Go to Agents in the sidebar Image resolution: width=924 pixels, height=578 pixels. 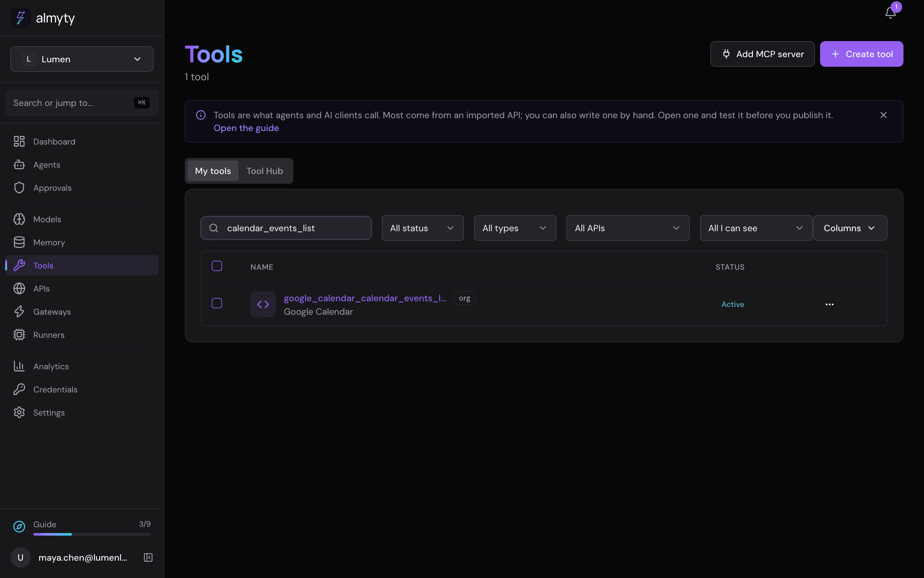[82, 165]
